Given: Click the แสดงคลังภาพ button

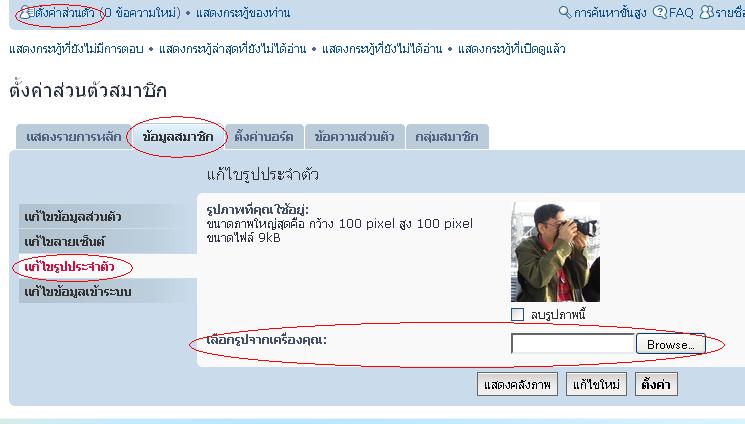Looking at the screenshot, I should [517, 385].
